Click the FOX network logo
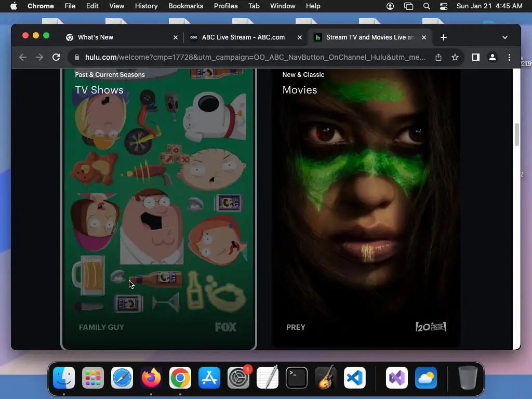 click(225, 327)
